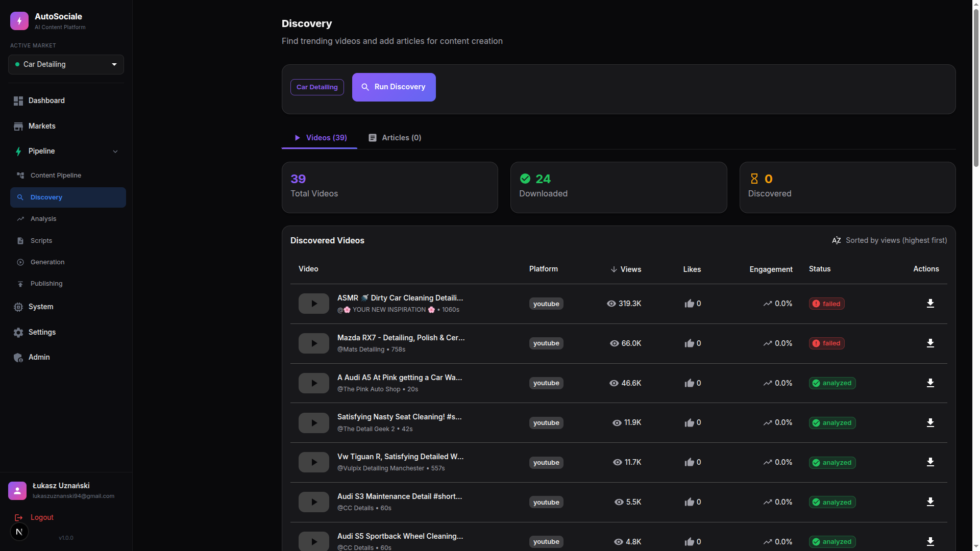Open the user profile avatar at bottom left
The height and width of the screenshot is (551, 980).
(x=17, y=490)
